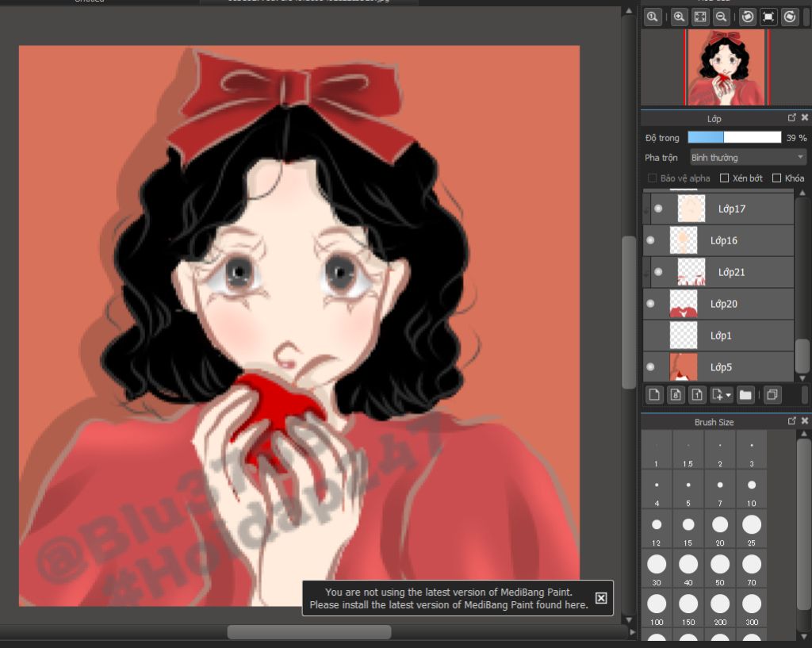812x648 pixels.
Task: Click canvas vertical scroll-up arrow
Action: tap(629, 11)
